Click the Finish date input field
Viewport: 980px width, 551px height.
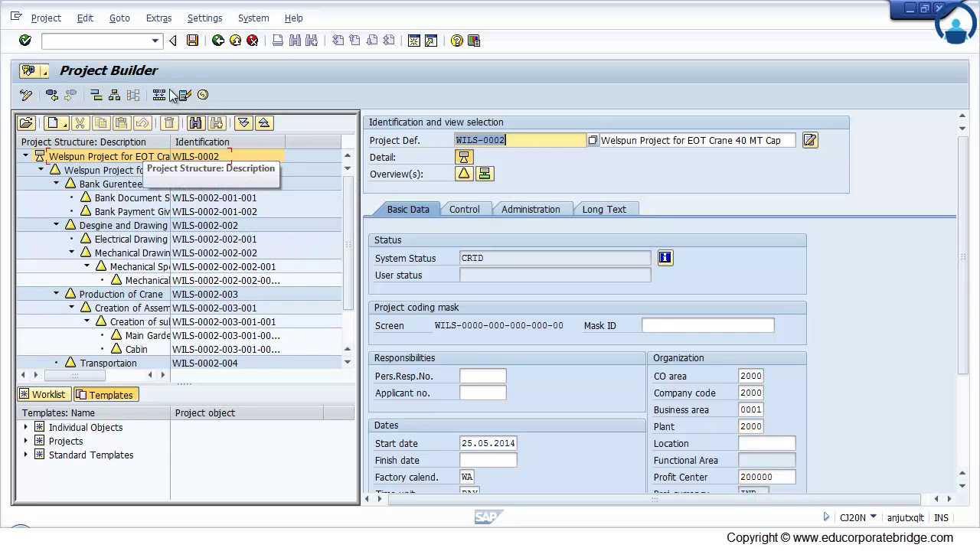pos(488,460)
